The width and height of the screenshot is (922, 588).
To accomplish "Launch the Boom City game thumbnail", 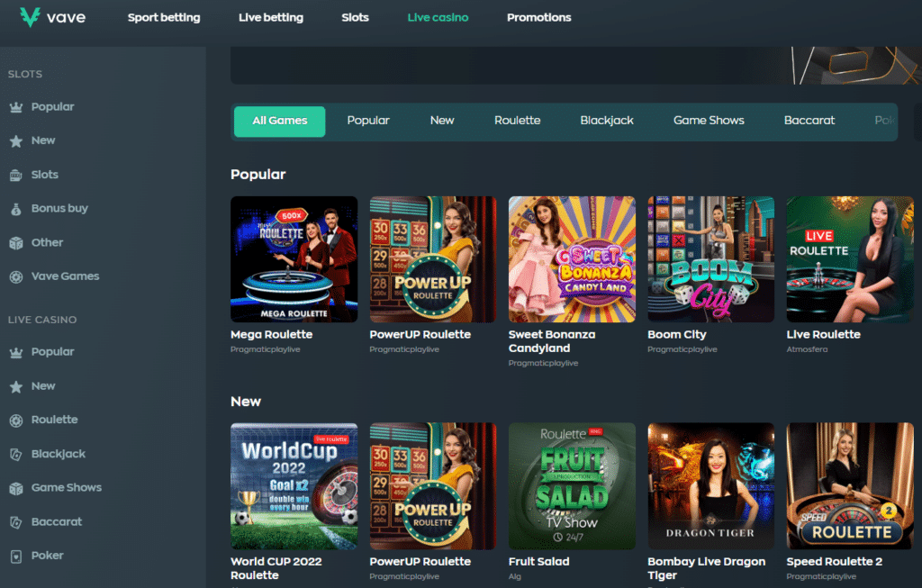I will pyautogui.click(x=711, y=259).
